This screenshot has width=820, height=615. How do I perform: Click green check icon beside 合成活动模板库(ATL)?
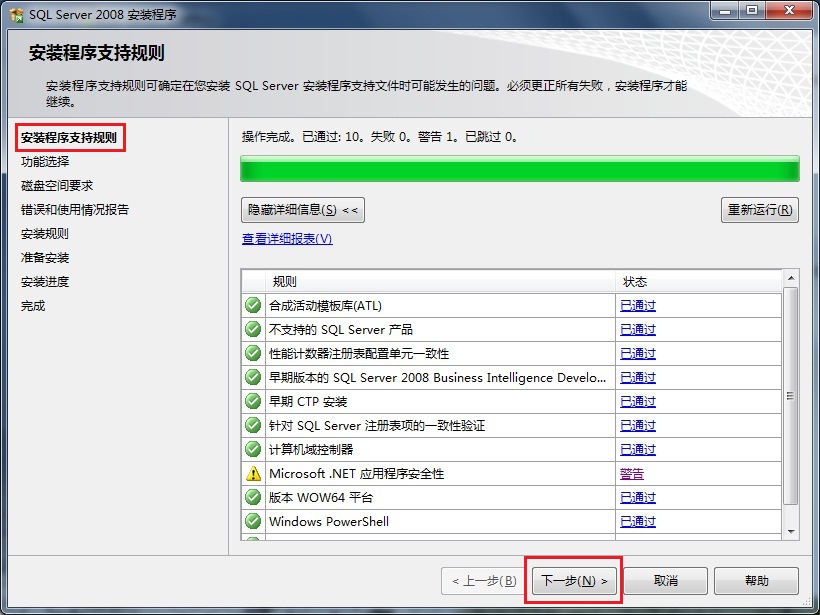[253, 305]
